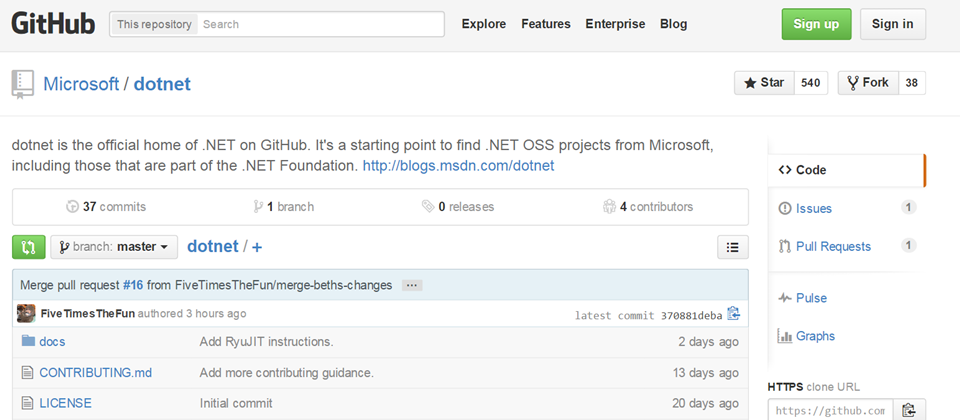Copy the HTTPS clone URL to clipboard
Viewport: 960px width, 420px height.
[908, 410]
